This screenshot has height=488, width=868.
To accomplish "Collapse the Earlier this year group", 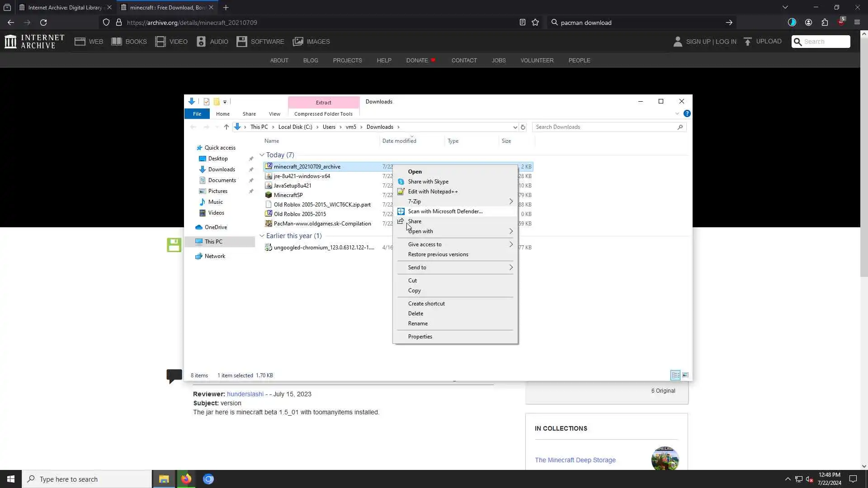I will click(262, 236).
